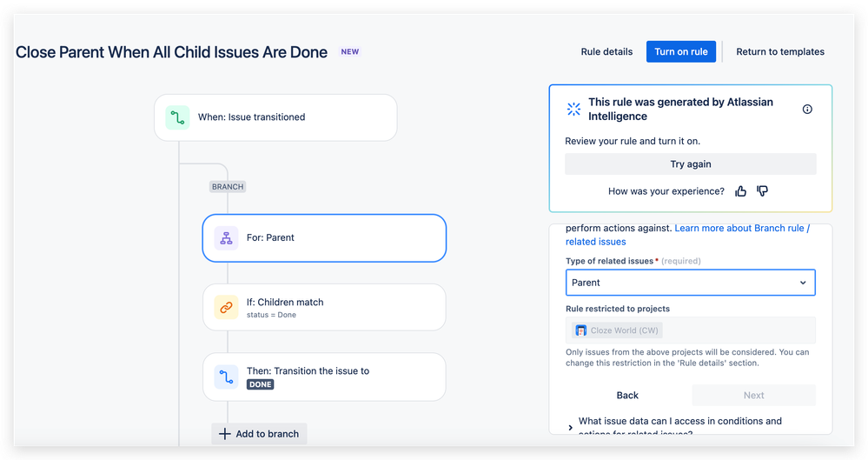
Task: Click the Cloze World project avatar icon
Action: (x=580, y=330)
